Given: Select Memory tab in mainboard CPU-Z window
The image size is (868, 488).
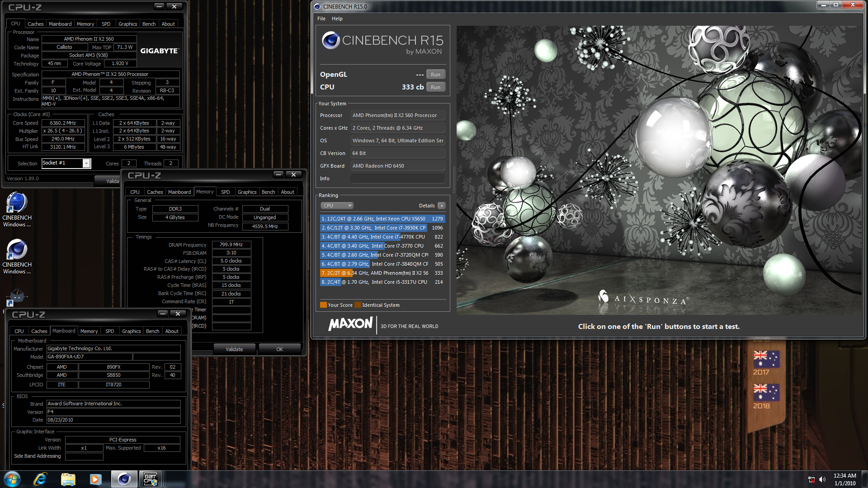Looking at the screenshot, I should click(x=89, y=331).
